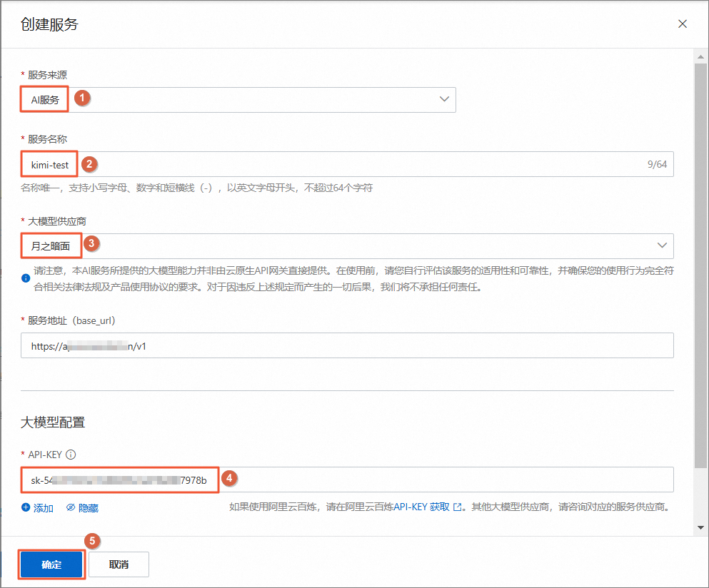Screen dimensions: 709x588
Task: Click the name rule hint starting 名称唯一
Action: 196,188
